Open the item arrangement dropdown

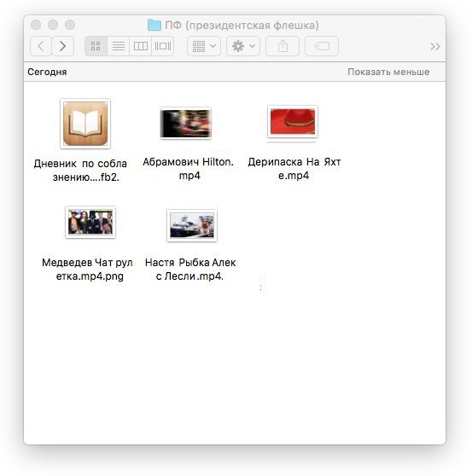coord(204,46)
